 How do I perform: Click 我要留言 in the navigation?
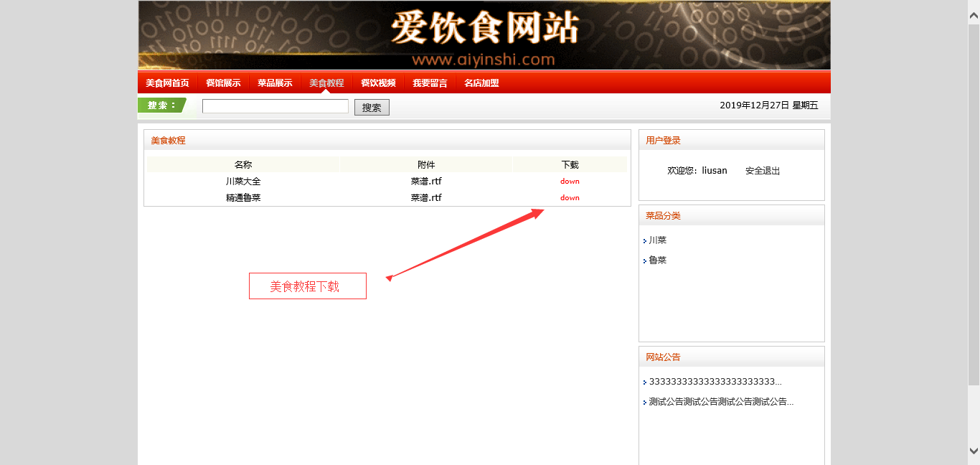430,83
